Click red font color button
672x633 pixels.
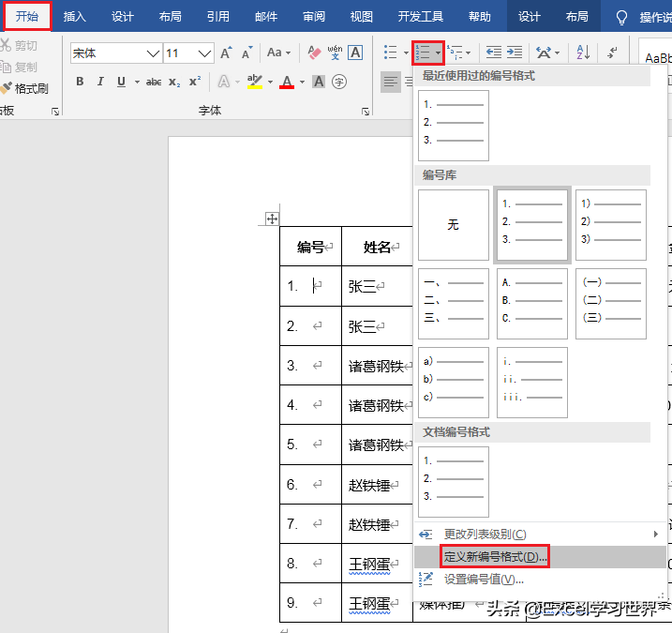pos(287,82)
